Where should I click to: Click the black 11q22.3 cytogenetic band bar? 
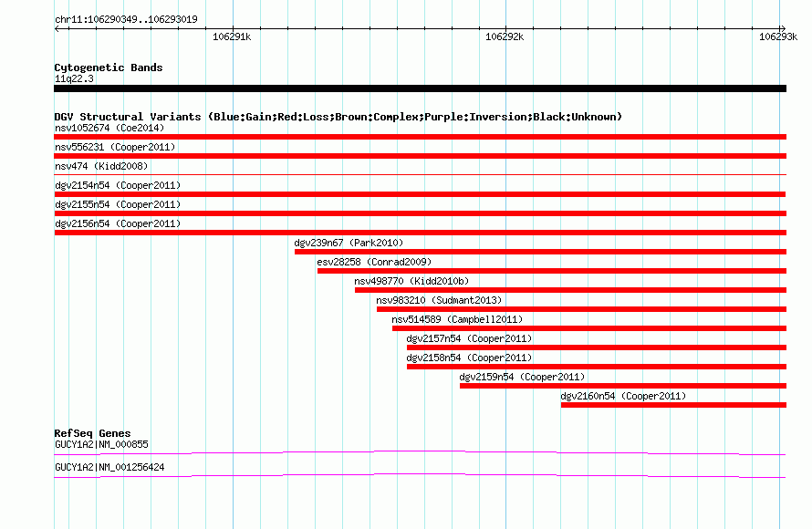420,88
